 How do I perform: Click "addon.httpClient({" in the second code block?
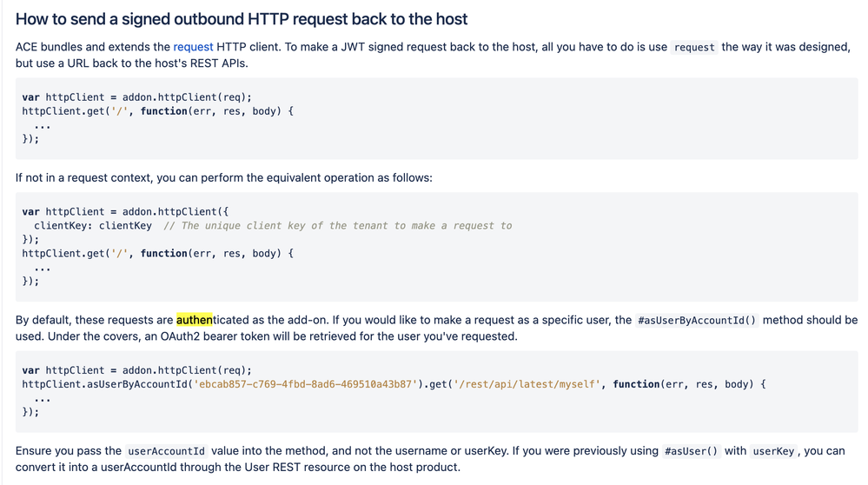(176, 212)
